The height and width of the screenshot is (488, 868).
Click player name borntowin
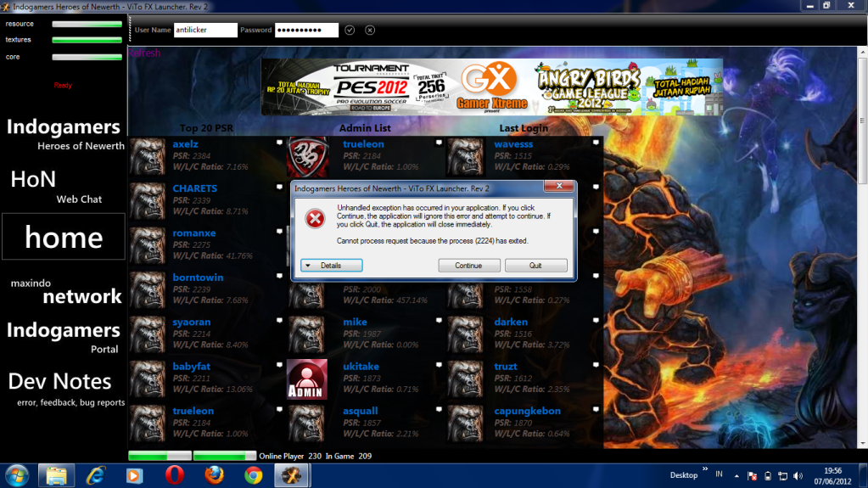pos(198,278)
